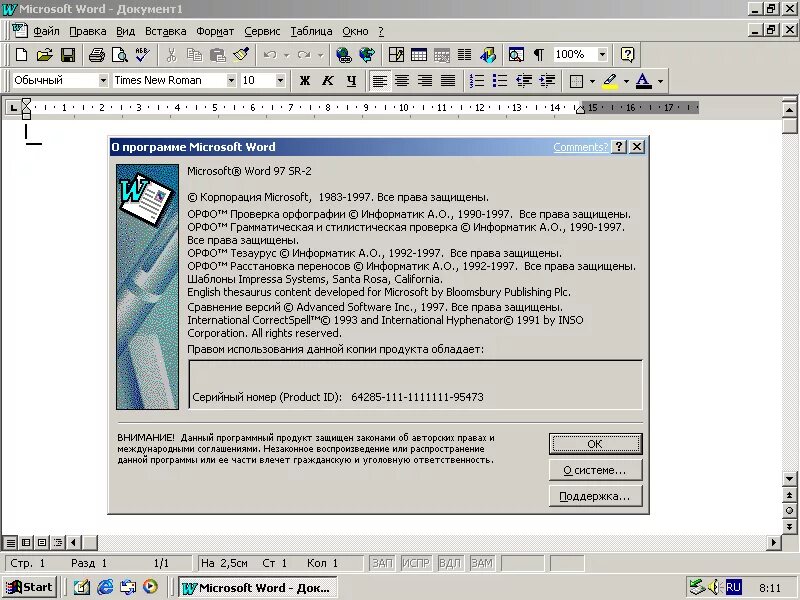Toggle underline formatting (Ч)
This screenshot has height=600, width=800.
click(351, 81)
